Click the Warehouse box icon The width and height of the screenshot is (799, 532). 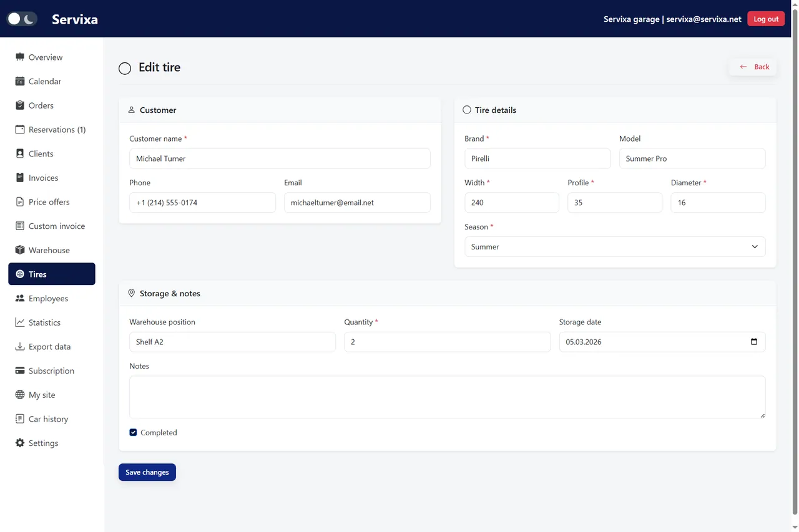point(20,250)
